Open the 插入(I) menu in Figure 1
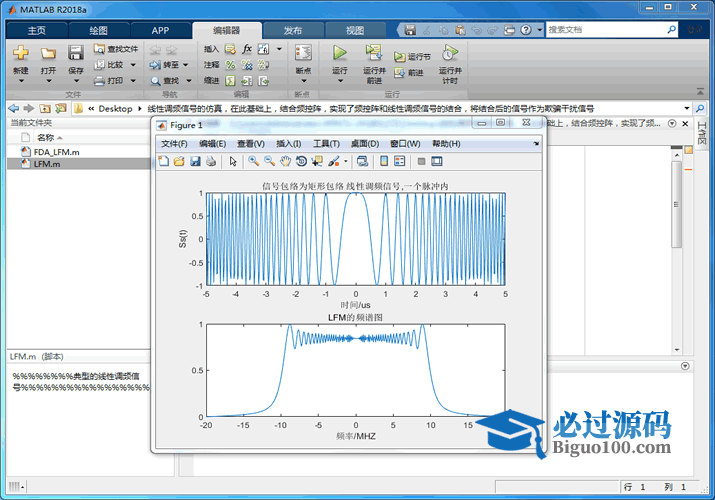The image size is (715, 500). [x=288, y=144]
